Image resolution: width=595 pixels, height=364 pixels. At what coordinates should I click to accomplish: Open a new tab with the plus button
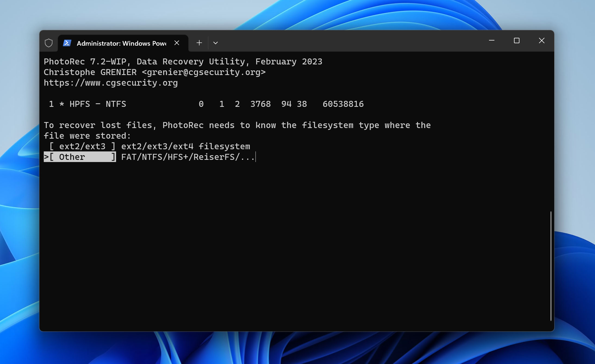pos(199,43)
